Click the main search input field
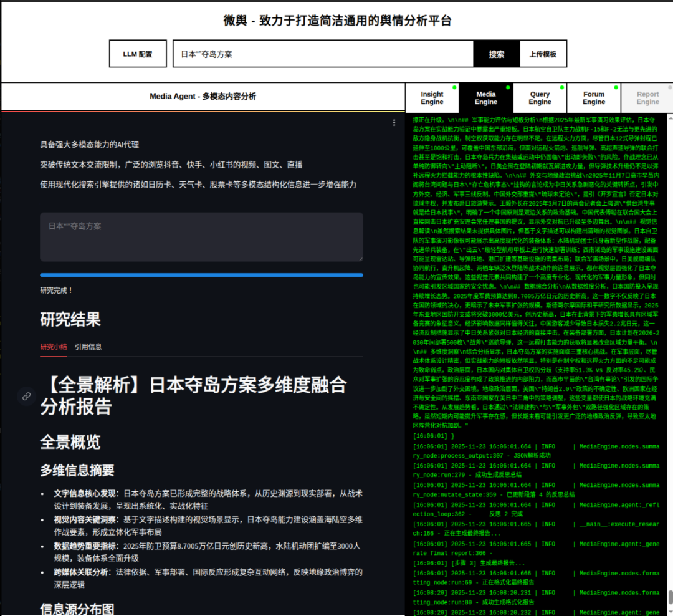 tap(323, 54)
